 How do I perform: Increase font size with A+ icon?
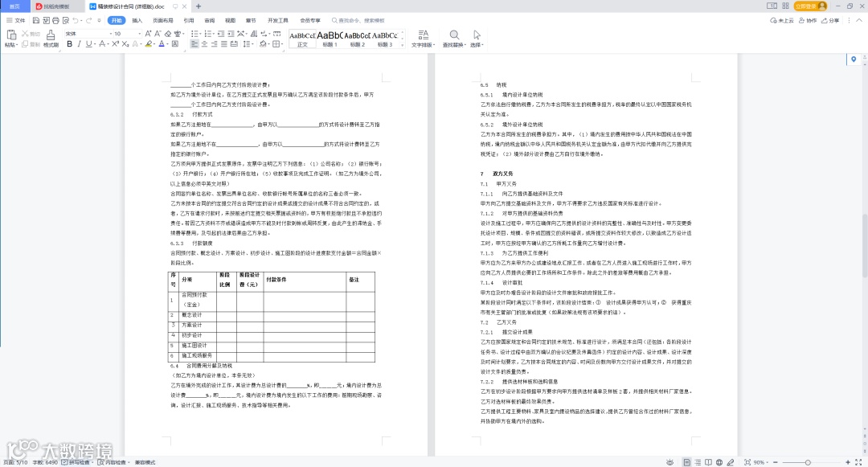[149, 34]
